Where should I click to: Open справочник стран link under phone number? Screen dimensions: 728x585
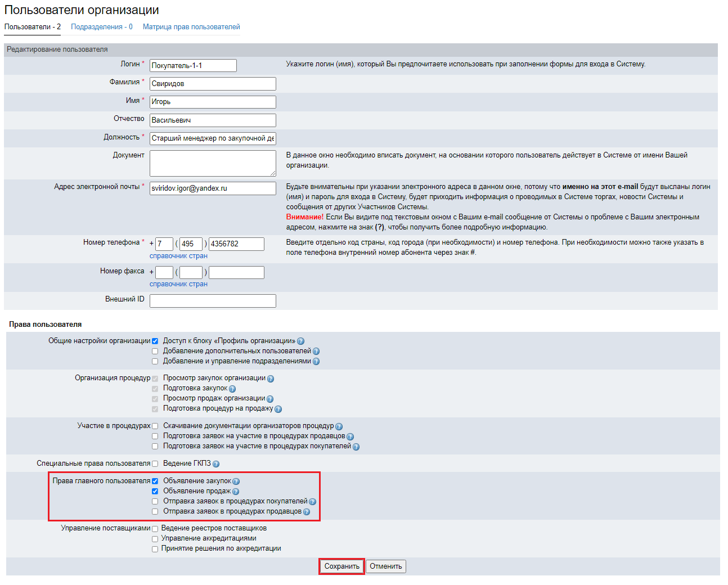click(178, 256)
